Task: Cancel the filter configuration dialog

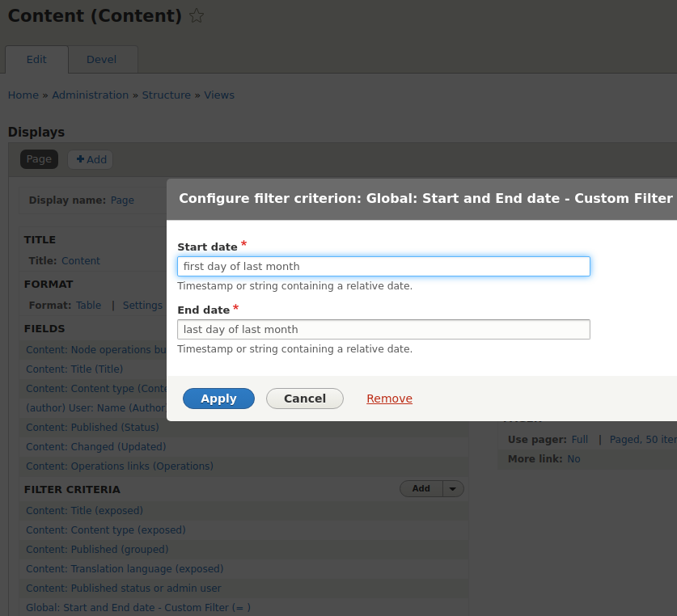Action: tap(304, 399)
